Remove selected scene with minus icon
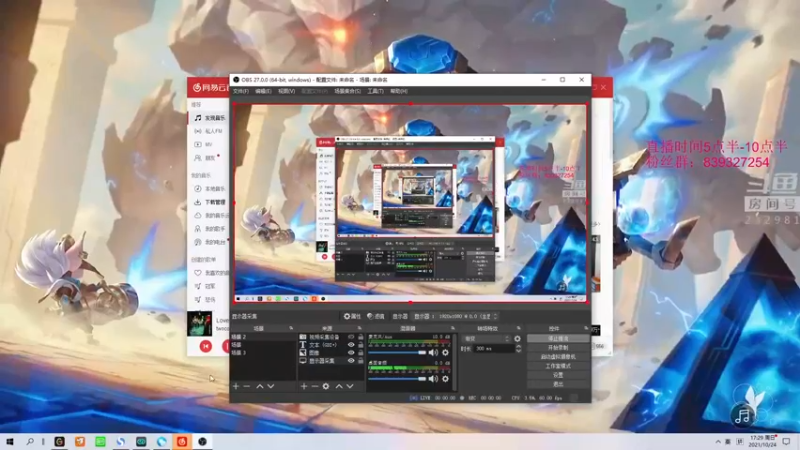Viewport: 800px width, 450px height. click(247, 386)
